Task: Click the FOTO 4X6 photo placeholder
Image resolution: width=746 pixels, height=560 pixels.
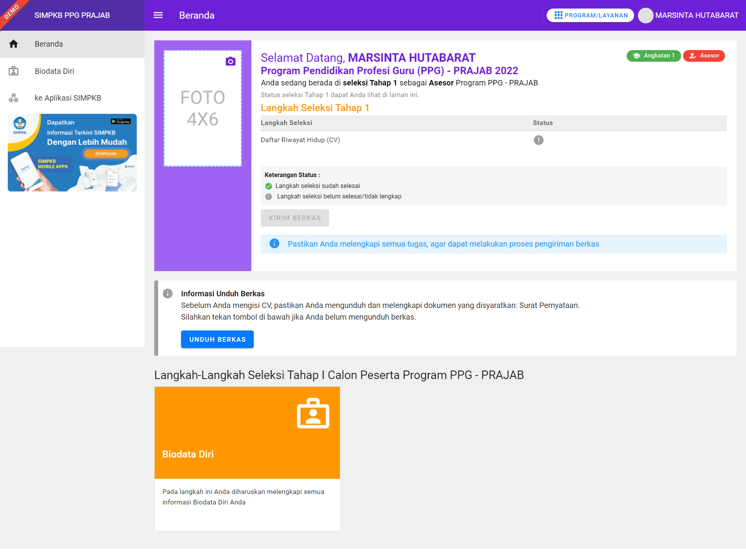Action: [202, 108]
